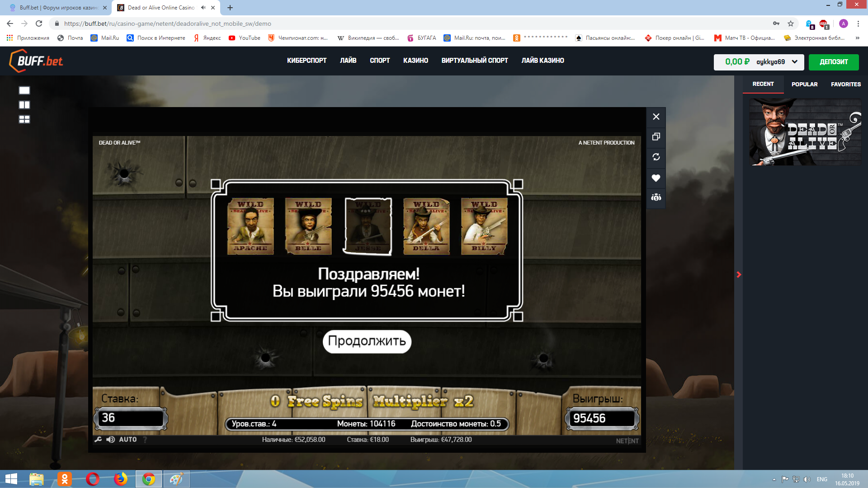Open system volume tray icon
This screenshot has width=868, height=488.
pos(807,479)
